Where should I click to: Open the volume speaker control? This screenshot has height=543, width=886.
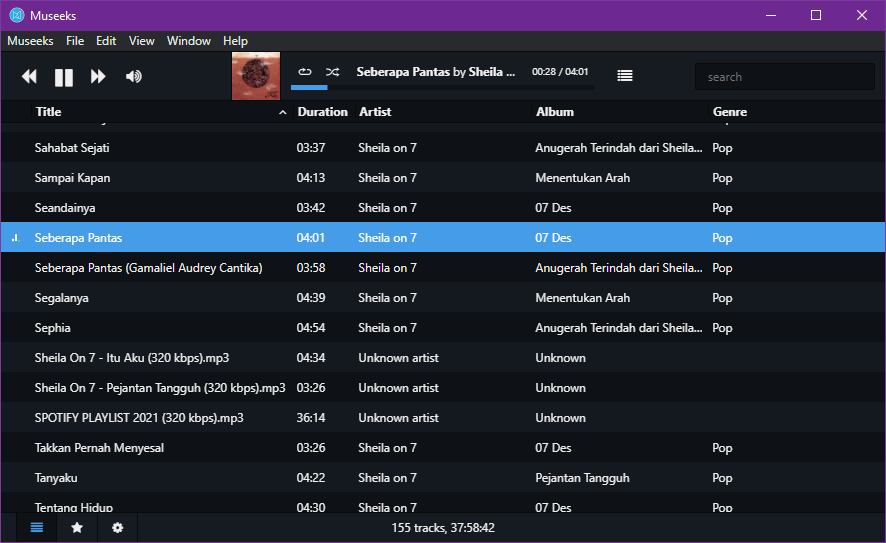tap(133, 76)
